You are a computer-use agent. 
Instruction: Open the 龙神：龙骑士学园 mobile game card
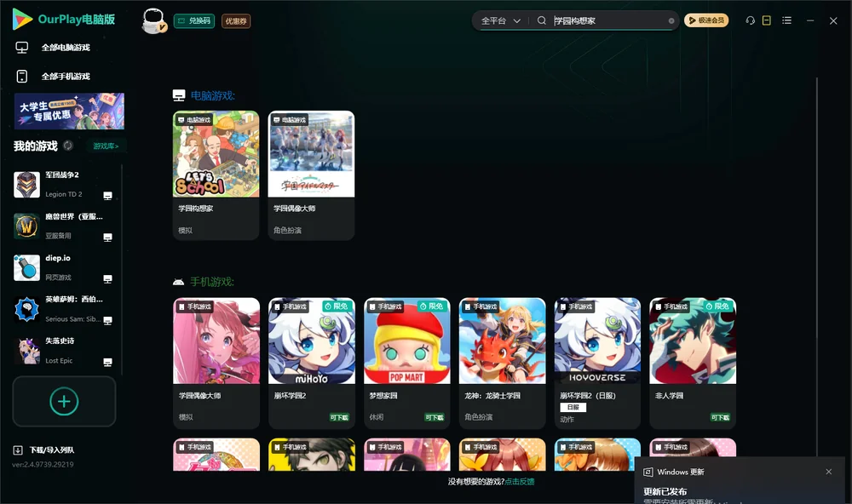[x=502, y=363]
